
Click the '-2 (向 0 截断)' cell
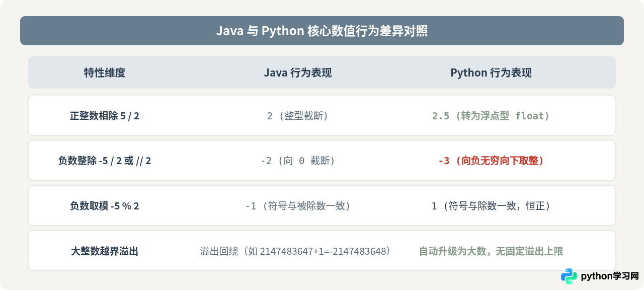pyautogui.click(x=298, y=161)
